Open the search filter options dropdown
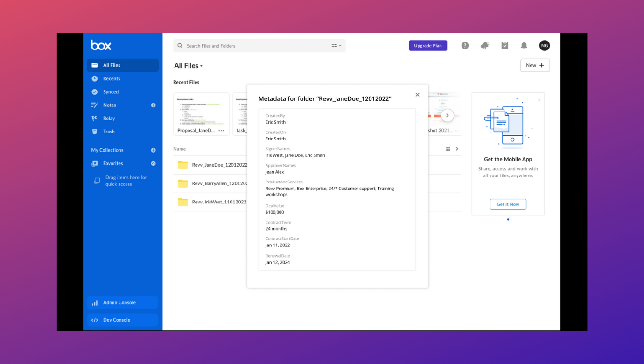 point(336,45)
